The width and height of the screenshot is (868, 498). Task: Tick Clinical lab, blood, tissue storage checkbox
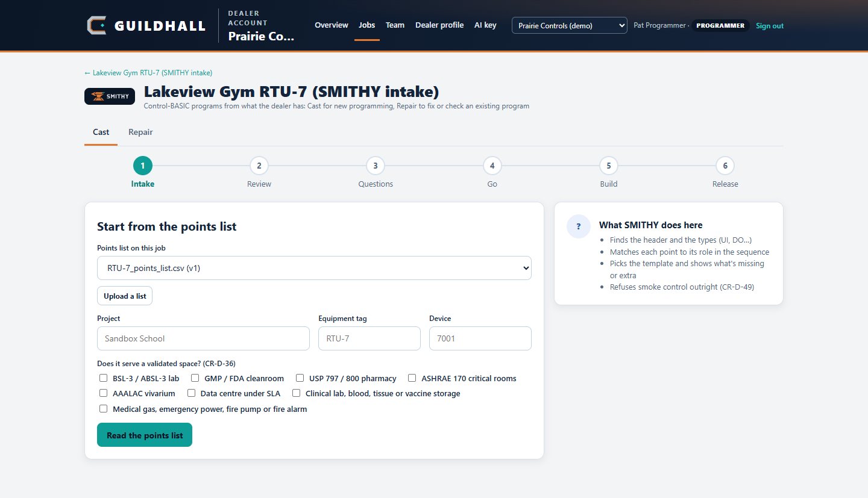tap(297, 393)
